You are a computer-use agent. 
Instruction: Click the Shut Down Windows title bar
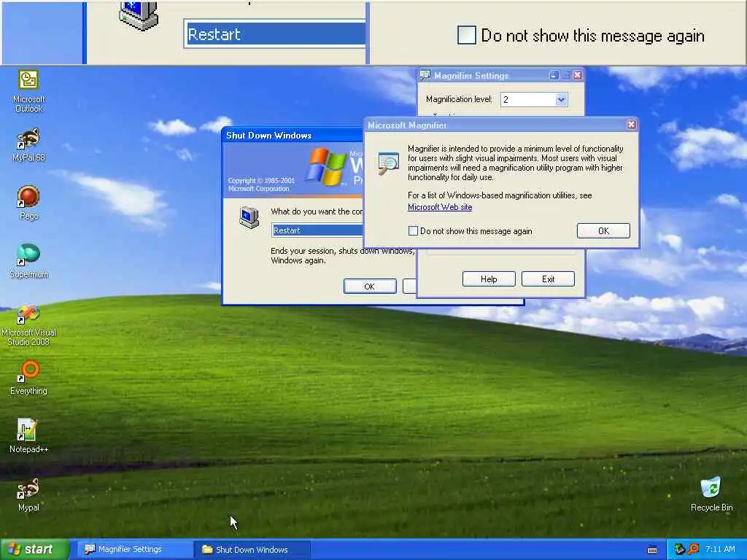pyautogui.click(x=293, y=136)
